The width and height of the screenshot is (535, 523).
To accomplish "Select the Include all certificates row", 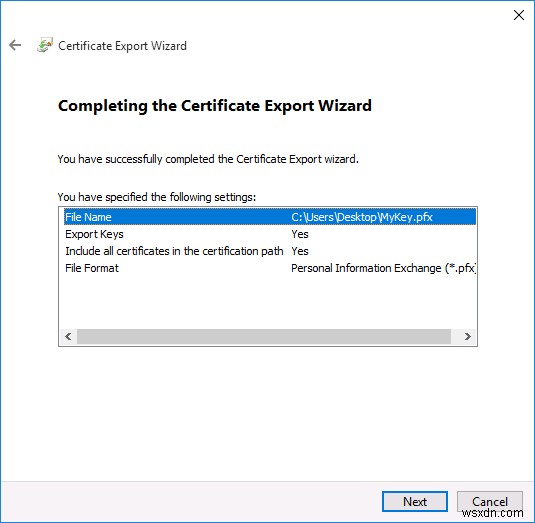I will tap(270, 251).
